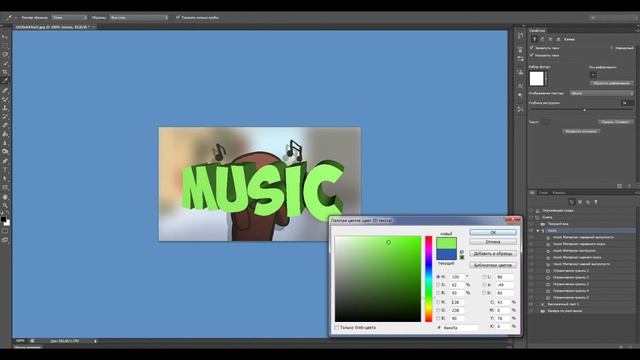
Task: Toggle the 'Показать кольцо пробы' checkbox
Action: (178, 18)
